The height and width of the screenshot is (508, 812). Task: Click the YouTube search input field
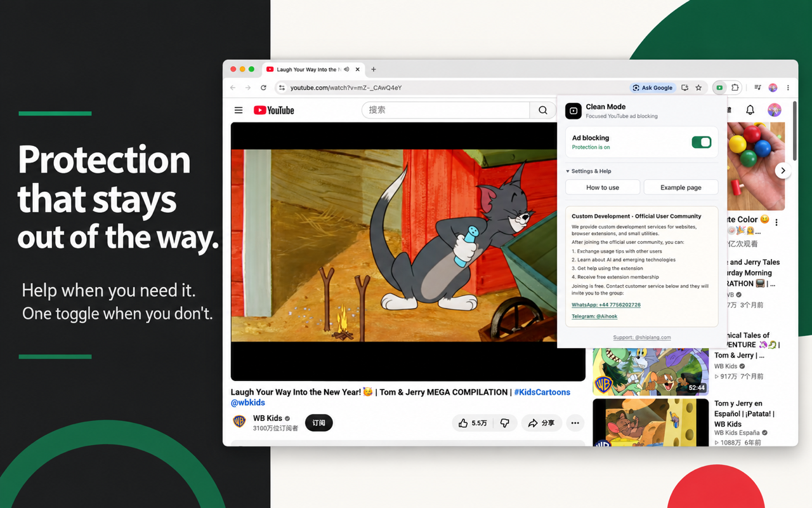click(445, 110)
